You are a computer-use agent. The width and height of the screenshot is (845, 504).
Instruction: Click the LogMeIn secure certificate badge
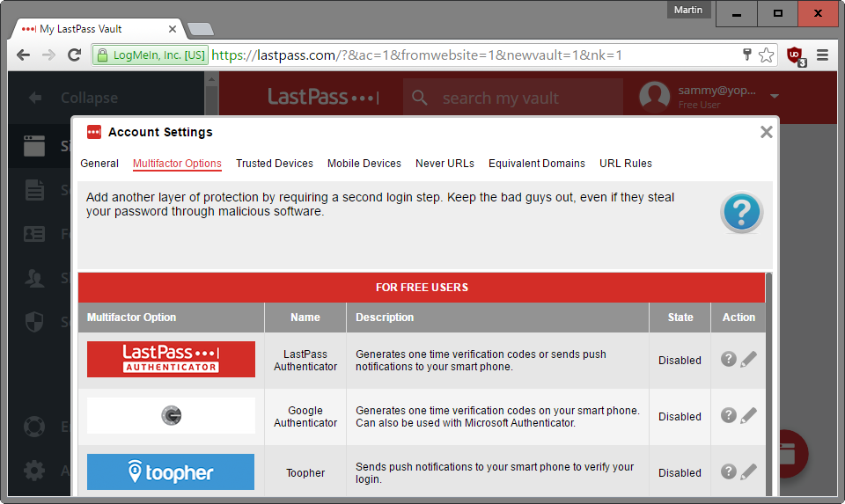tap(151, 55)
